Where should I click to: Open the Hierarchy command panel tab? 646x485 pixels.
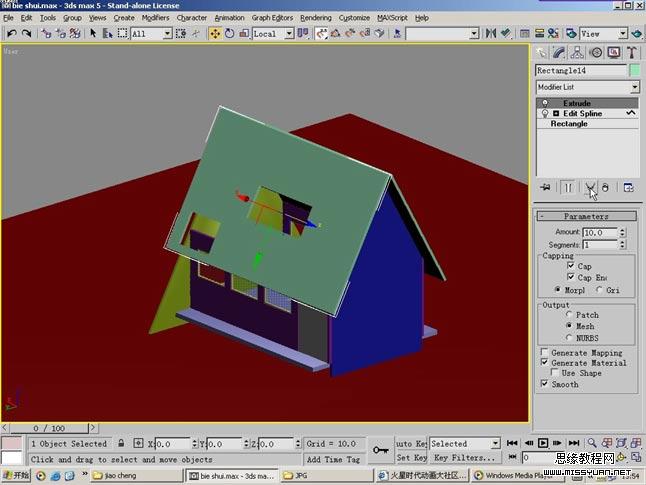[x=577, y=52]
